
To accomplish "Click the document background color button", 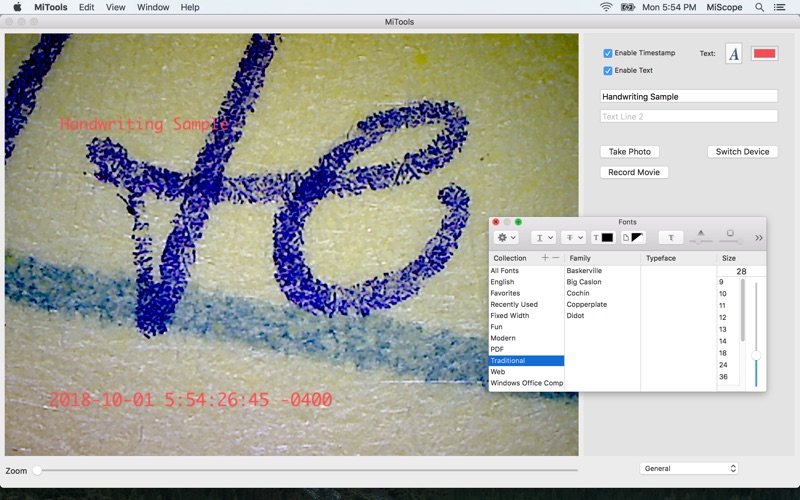I will pyautogui.click(x=633, y=238).
